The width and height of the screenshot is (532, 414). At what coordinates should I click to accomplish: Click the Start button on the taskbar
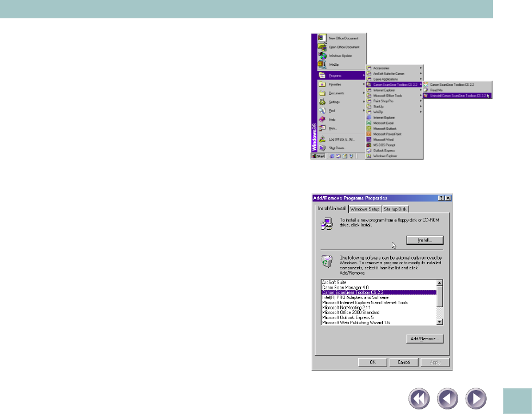(x=319, y=156)
